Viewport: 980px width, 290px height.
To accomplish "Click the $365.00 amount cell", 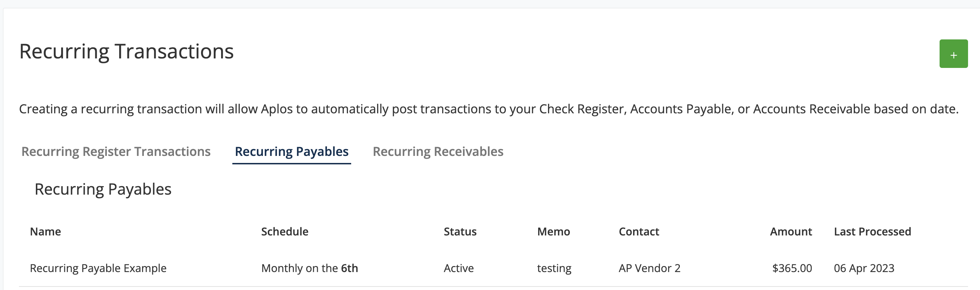I will (792, 268).
